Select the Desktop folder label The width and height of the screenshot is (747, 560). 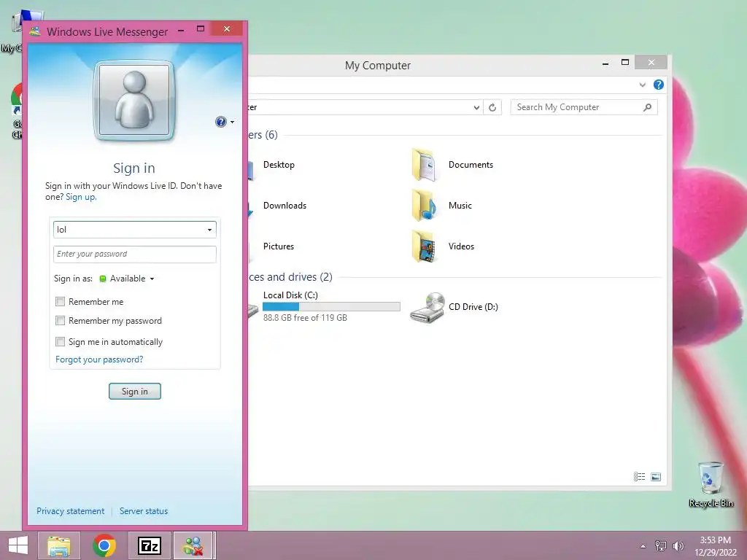pyautogui.click(x=279, y=165)
